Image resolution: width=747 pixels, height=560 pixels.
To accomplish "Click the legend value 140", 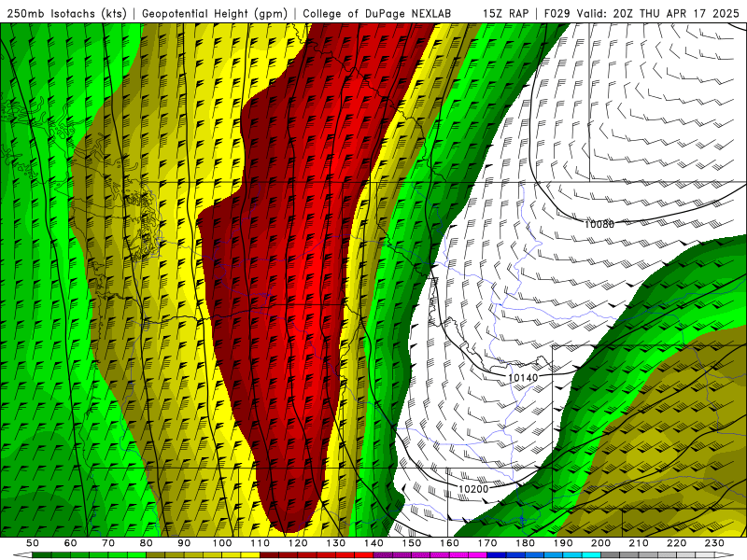I will click(x=374, y=543).
